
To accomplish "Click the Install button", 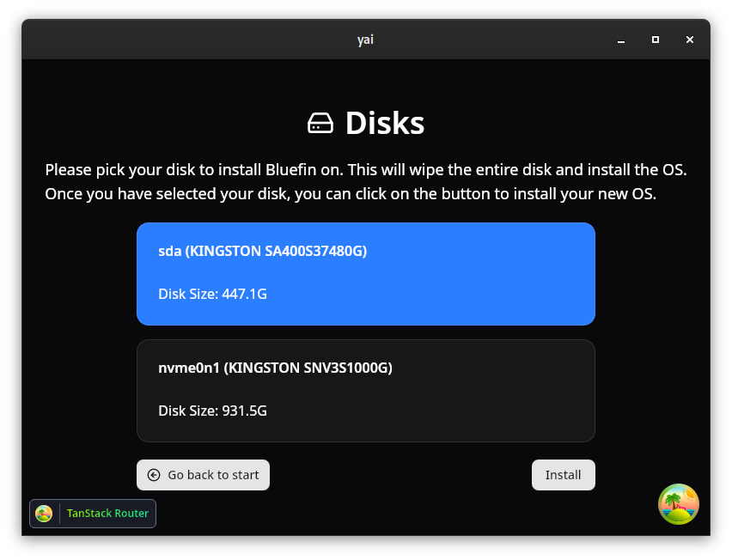I will point(563,475).
